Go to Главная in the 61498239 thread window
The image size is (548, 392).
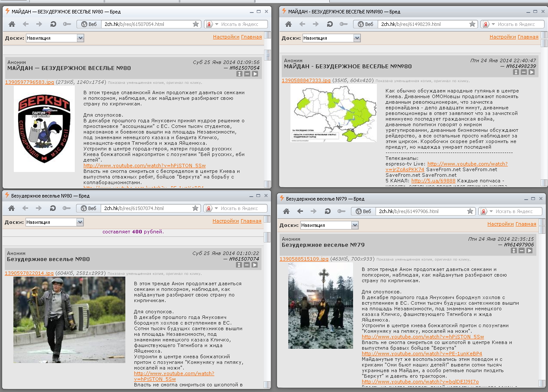coord(528,37)
